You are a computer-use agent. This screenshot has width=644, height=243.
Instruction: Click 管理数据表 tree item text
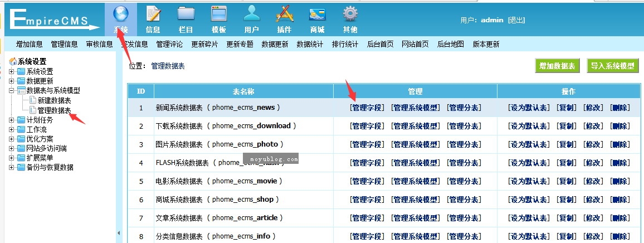tap(54, 110)
